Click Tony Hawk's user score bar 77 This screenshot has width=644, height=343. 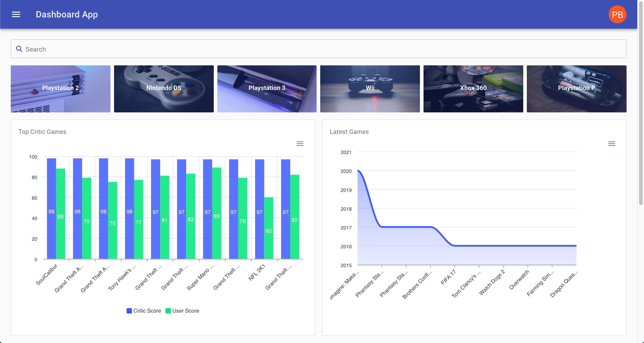(138, 219)
